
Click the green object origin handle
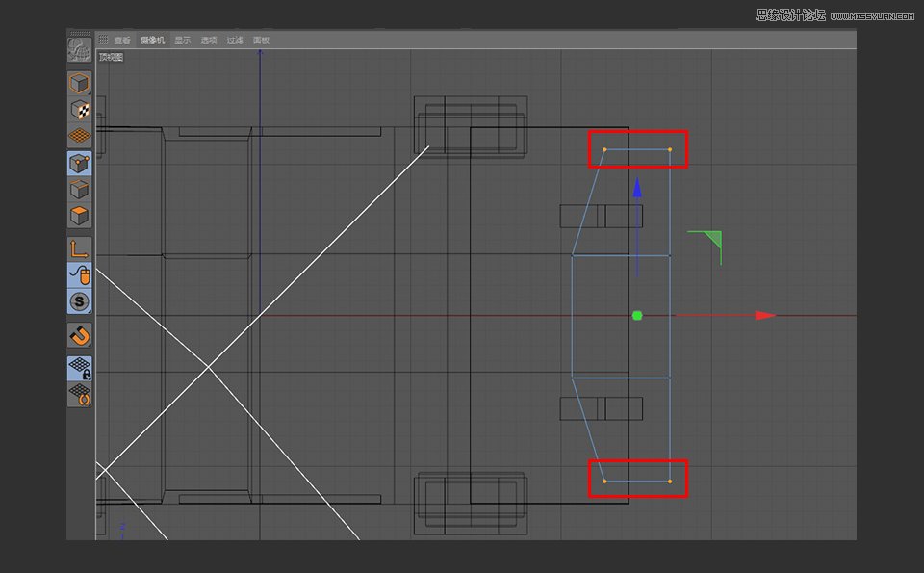click(635, 315)
